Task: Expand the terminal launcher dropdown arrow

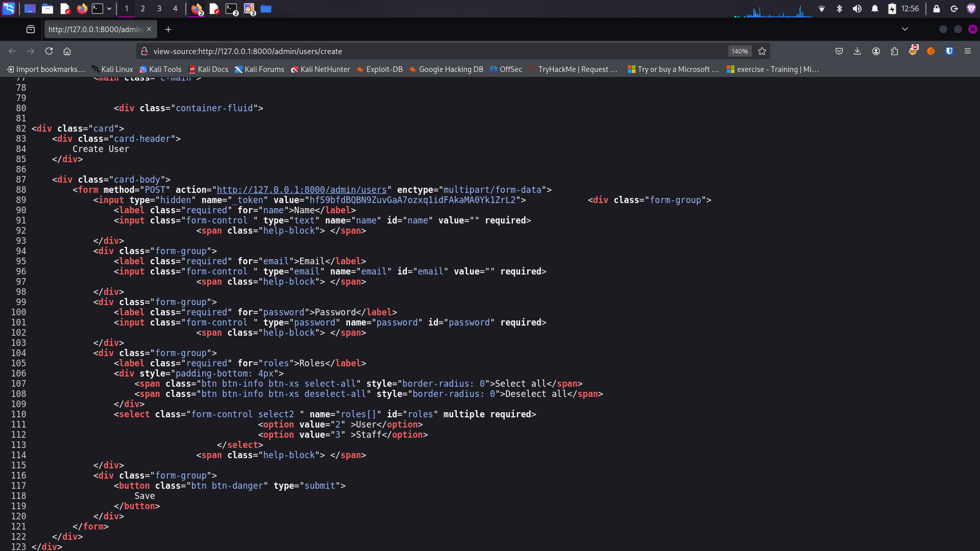Action: click(109, 9)
